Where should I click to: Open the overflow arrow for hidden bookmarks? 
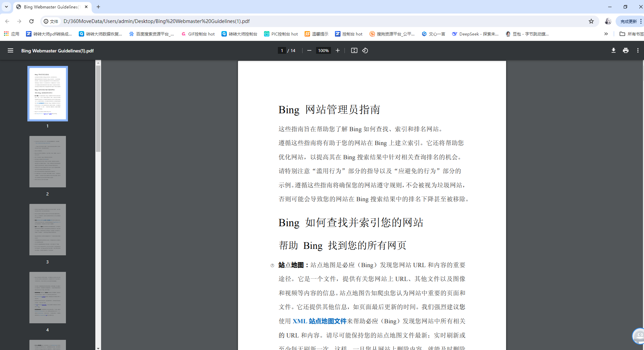pyautogui.click(x=606, y=33)
